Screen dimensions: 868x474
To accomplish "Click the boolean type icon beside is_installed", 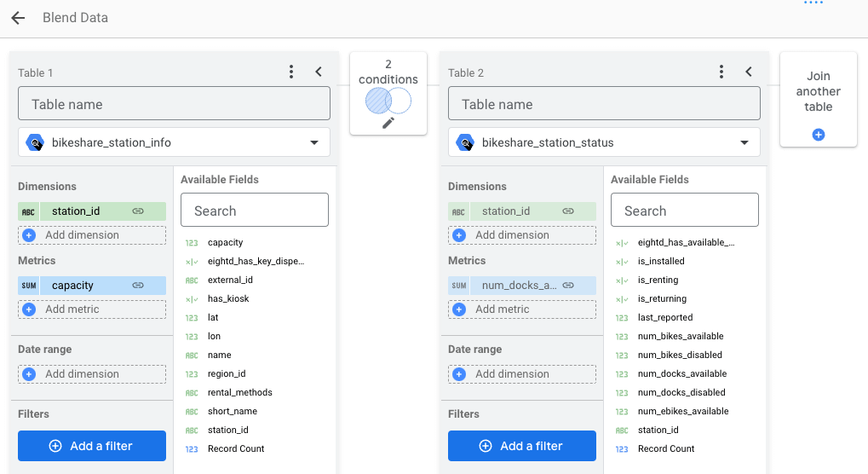I will 622,262.
